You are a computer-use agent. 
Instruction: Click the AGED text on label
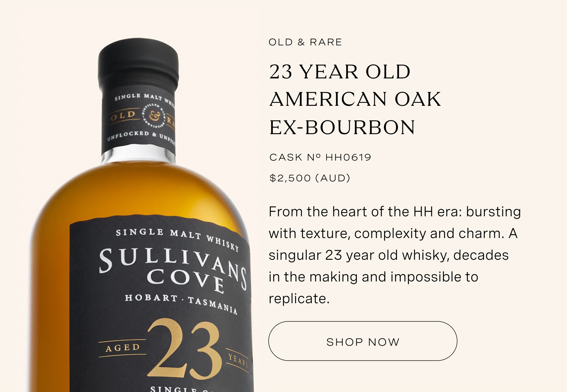pyautogui.click(x=123, y=348)
